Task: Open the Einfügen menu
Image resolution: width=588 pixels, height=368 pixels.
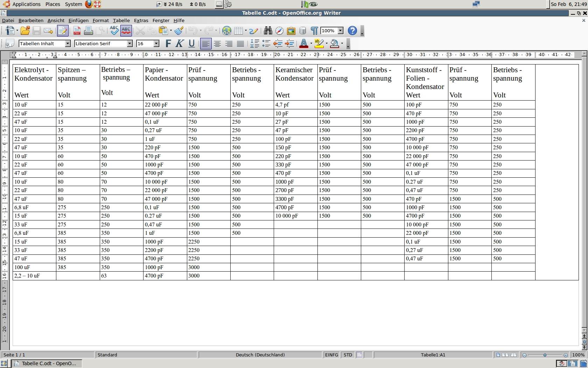Action: point(78,20)
